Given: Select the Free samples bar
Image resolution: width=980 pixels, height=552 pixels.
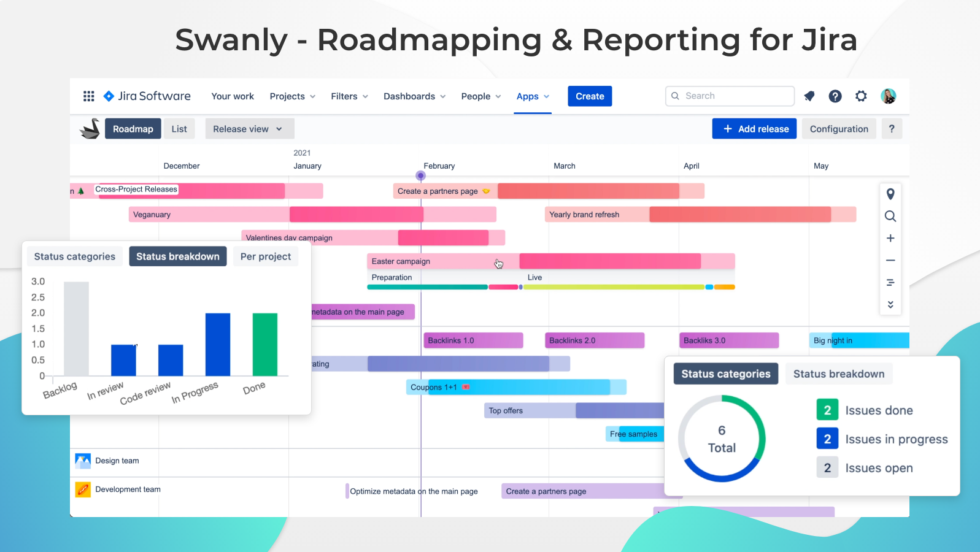Looking at the screenshot, I should (635, 434).
